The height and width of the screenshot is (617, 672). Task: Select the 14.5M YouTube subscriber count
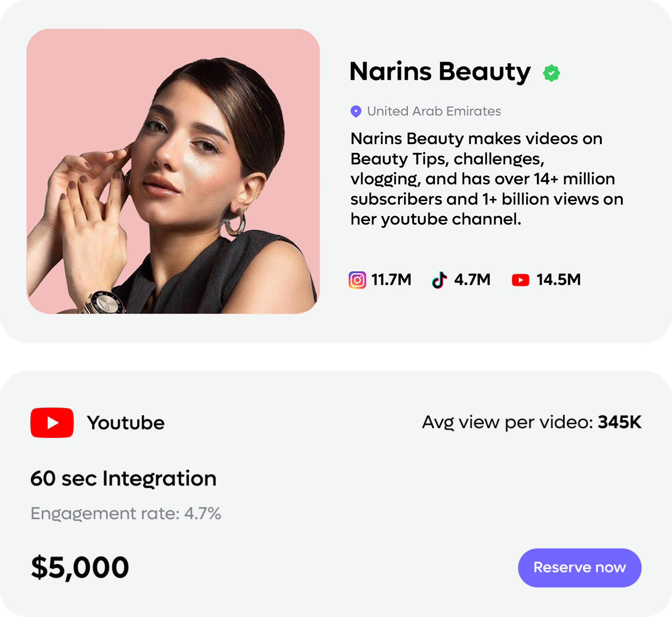point(559,280)
